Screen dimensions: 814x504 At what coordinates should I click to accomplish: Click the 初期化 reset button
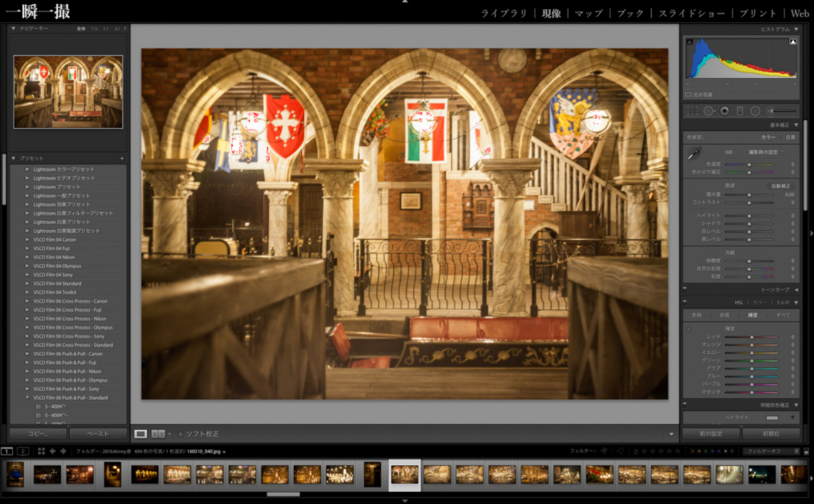pyautogui.click(x=770, y=433)
